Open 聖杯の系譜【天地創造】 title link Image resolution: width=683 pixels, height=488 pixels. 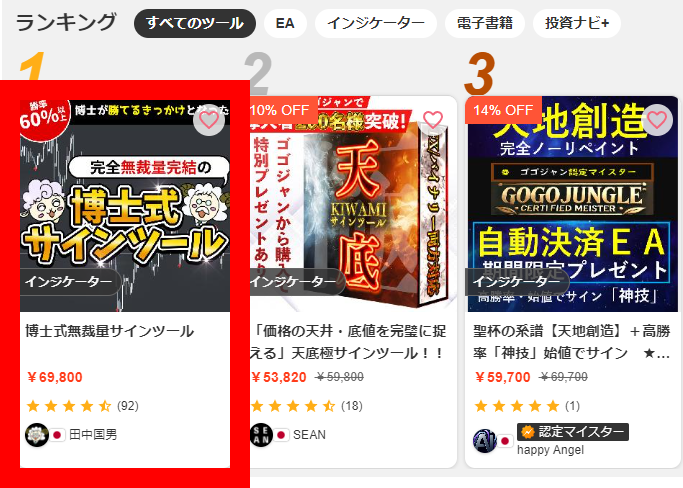coord(571,342)
